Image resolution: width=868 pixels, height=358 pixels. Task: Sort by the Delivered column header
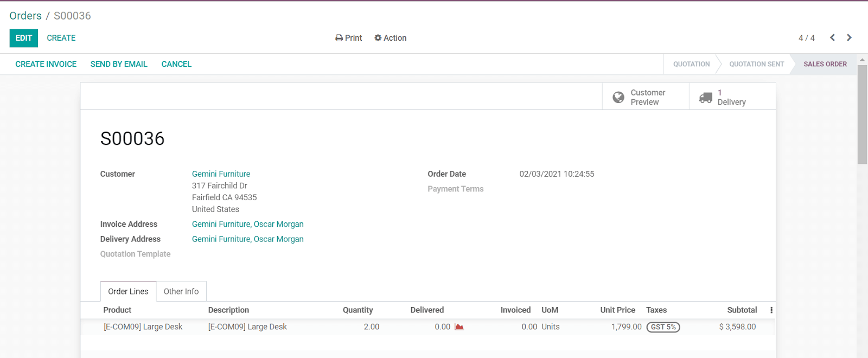(x=427, y=310)
